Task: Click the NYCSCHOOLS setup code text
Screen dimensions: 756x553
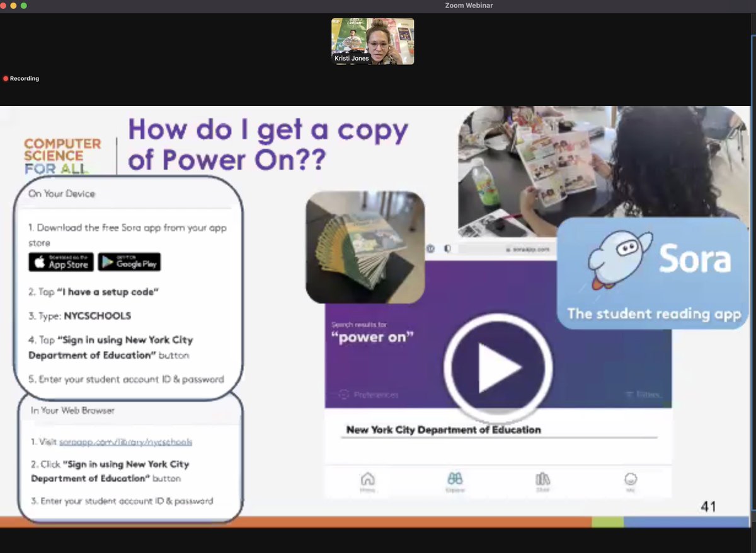Action: 98,316
